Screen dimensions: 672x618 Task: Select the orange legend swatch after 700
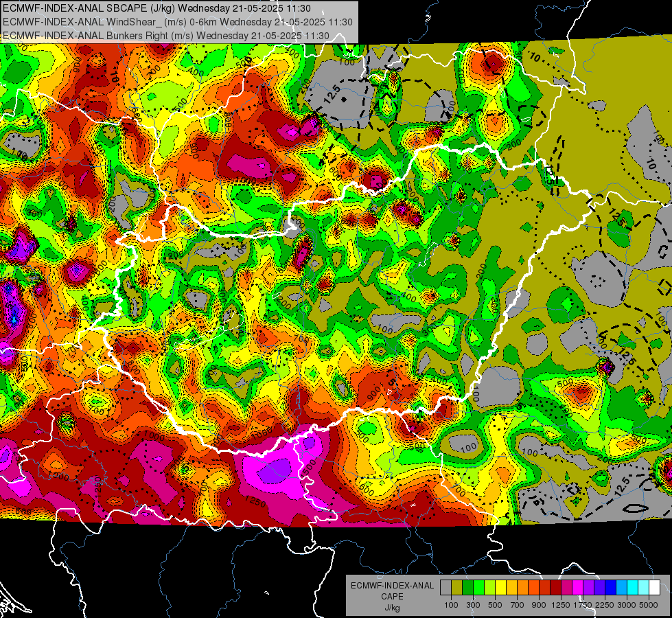pyautogui.click(x=523, y=588)
